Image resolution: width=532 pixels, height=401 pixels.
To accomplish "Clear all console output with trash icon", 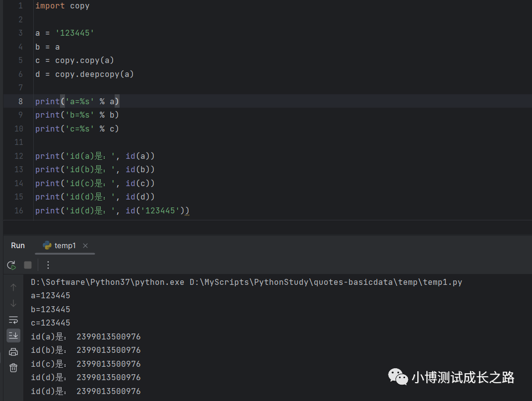I will point(13,368).
